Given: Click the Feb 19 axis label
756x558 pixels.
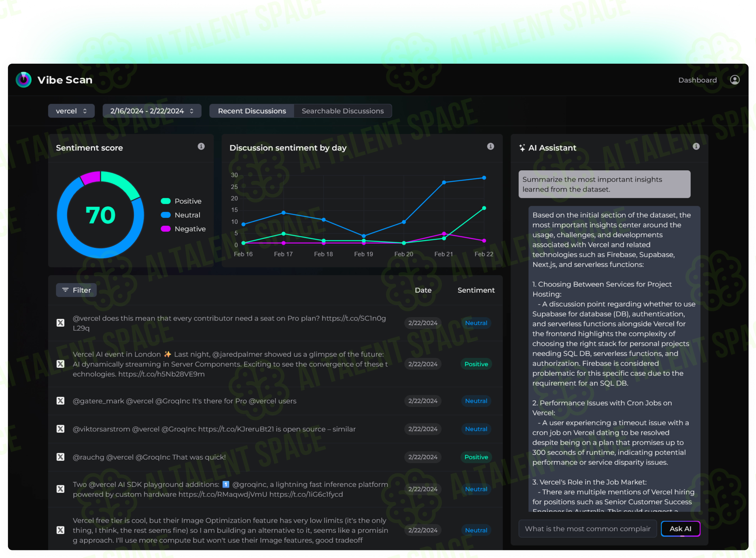Looking at the screenshot, I should click(x=364, y=254).
